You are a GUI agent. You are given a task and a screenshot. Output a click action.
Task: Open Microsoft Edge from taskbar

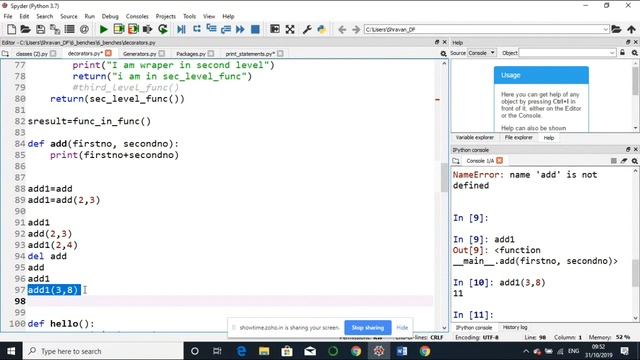point(241,351)
